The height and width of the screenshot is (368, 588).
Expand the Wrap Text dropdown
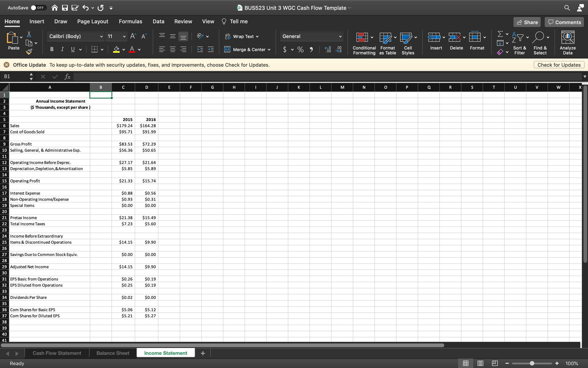(257, 37)
